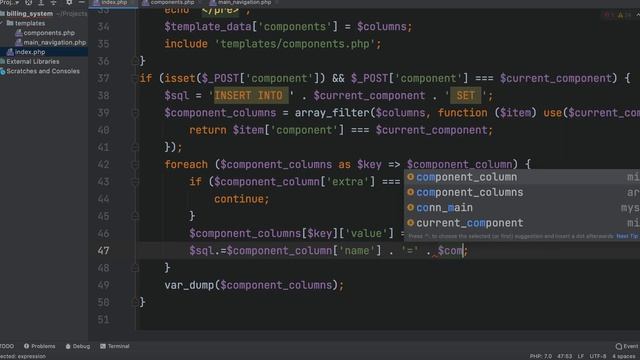Place cursor after $com on line 47
Screen dimensions: 640x360
click(463, 251)
